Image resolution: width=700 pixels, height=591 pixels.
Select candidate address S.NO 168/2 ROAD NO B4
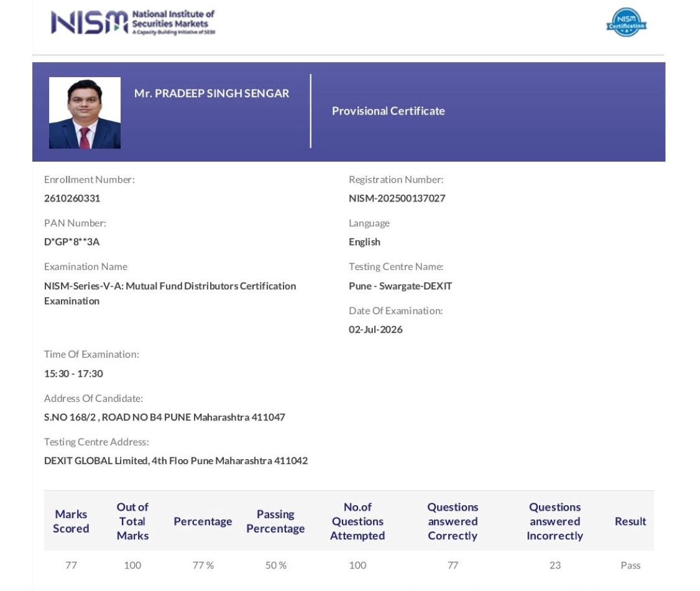[164, 417]
